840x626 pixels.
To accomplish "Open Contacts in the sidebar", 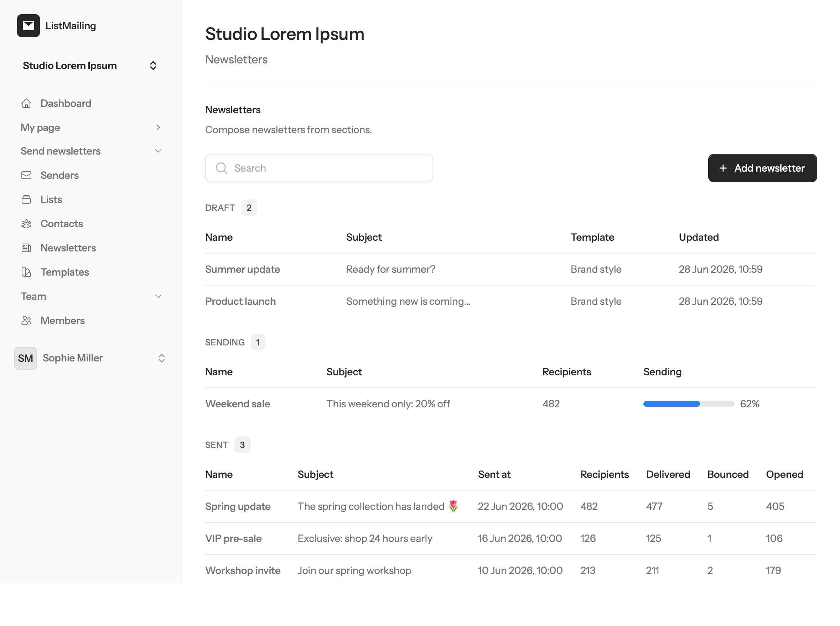I will (91, 224).
